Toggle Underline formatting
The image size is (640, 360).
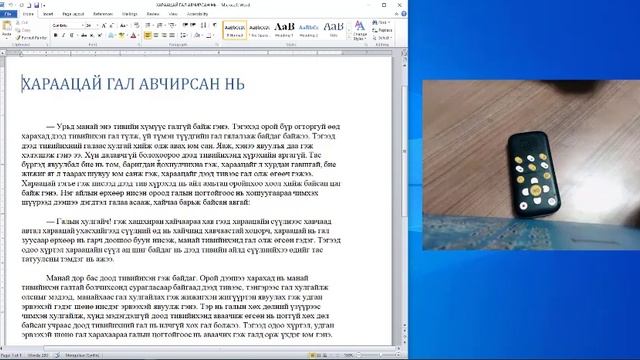tap(72, 36)
